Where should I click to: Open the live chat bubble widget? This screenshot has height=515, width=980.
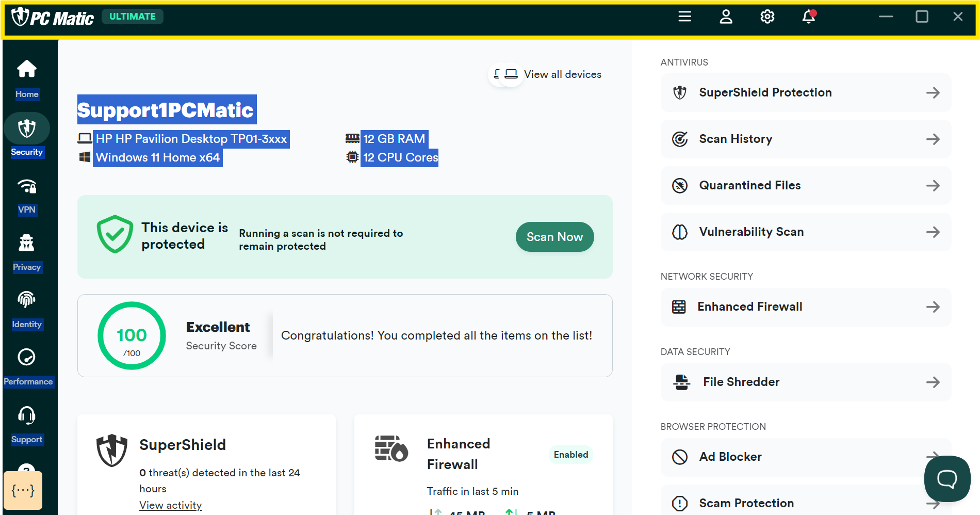point(947,479)
